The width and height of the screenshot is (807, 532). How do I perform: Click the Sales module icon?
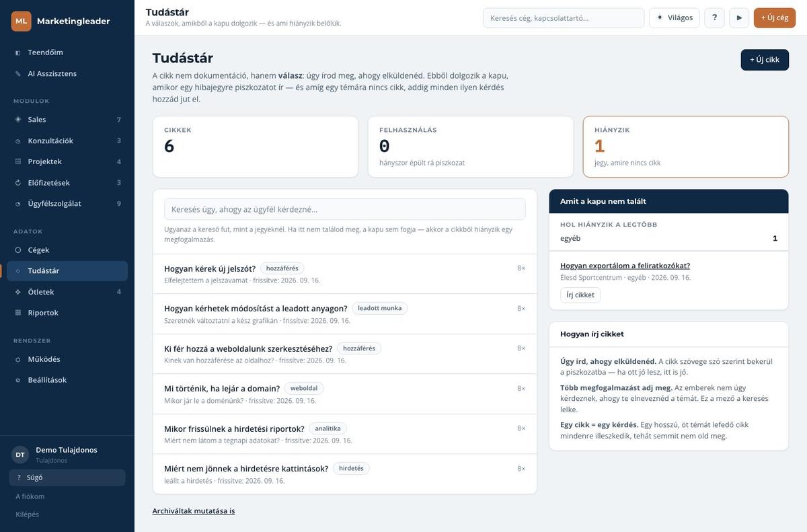(x=18, y=120)
